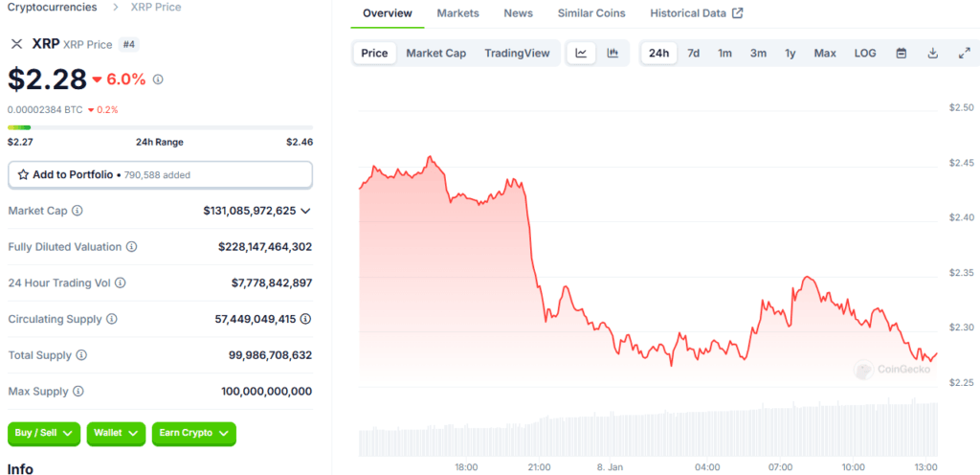Set chart range to 1y

pos(790,53)
